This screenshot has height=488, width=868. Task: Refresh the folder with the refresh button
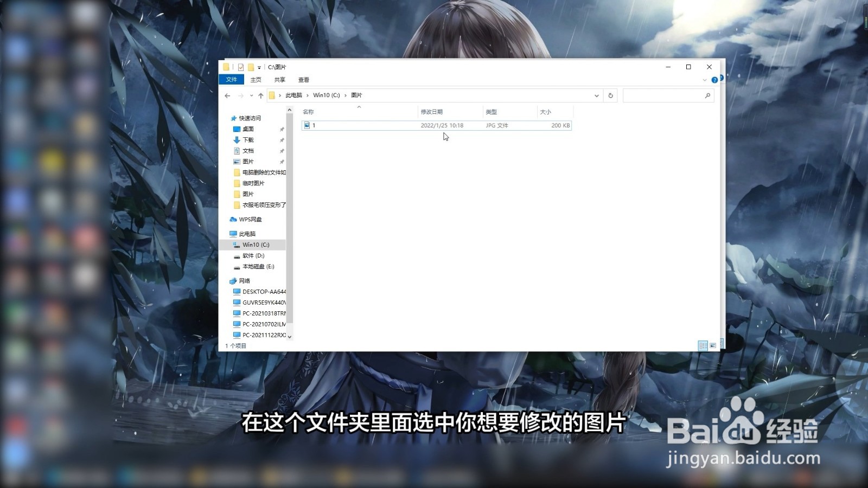click(611, 95)
